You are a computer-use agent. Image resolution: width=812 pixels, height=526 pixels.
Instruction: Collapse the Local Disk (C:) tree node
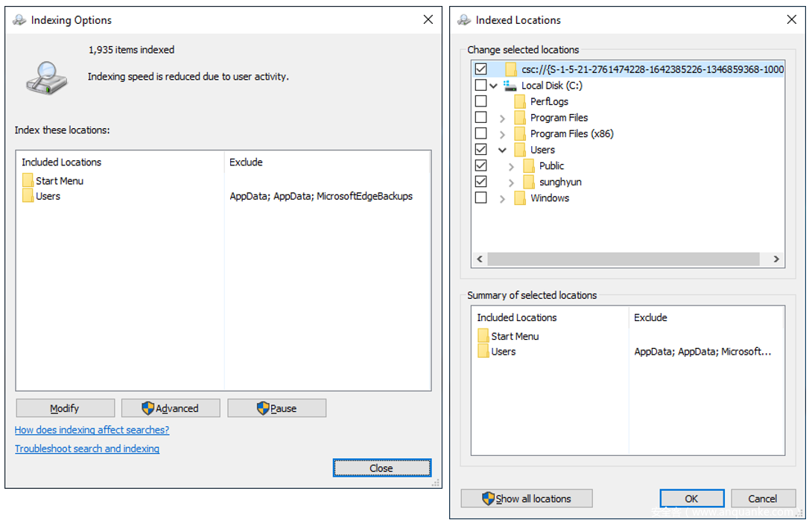494,86
